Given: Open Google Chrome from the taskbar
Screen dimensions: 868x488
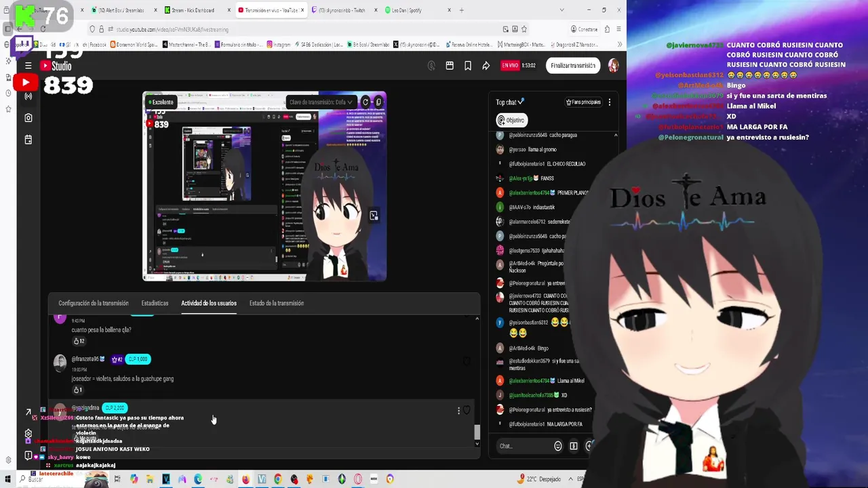Looking at the screenshot, I should pyautogui.click(x=277, y=479).
